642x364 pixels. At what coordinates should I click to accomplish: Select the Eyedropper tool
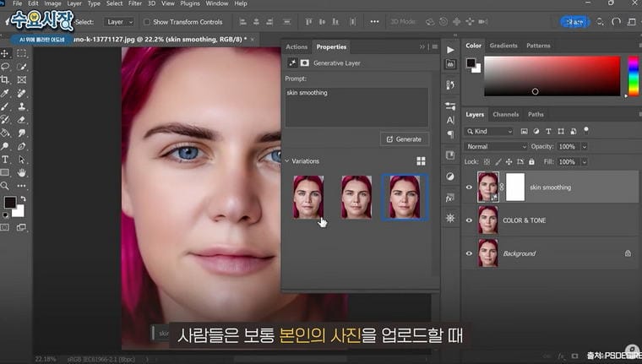(x=5, y=93)
